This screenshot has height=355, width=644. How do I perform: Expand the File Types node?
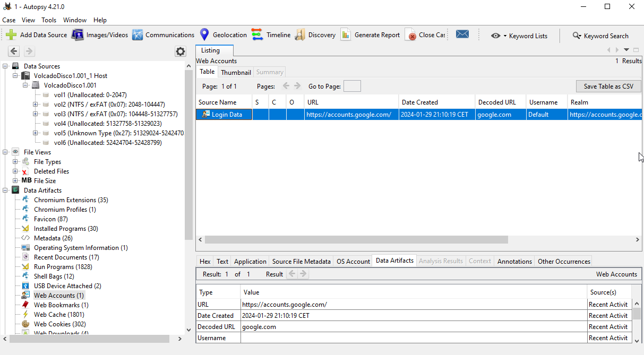[x=15, y=162]
